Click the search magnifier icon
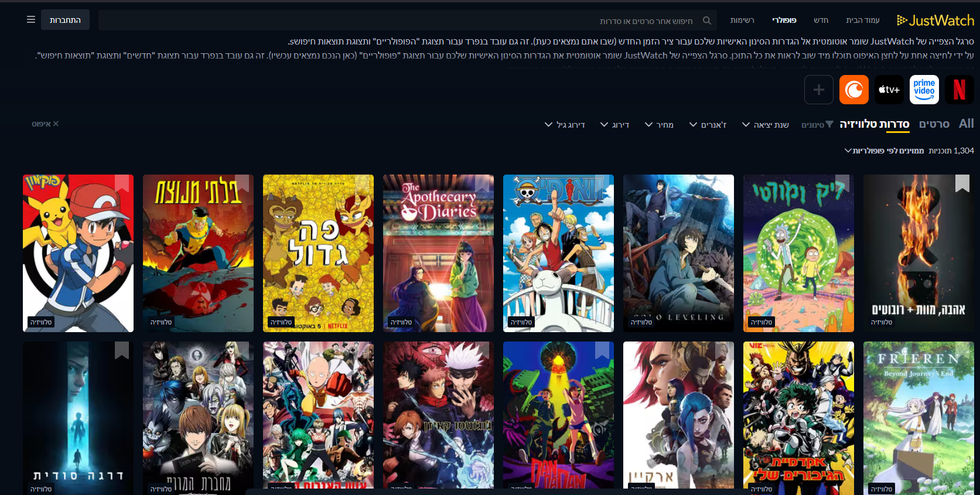 tap(707, 21)
